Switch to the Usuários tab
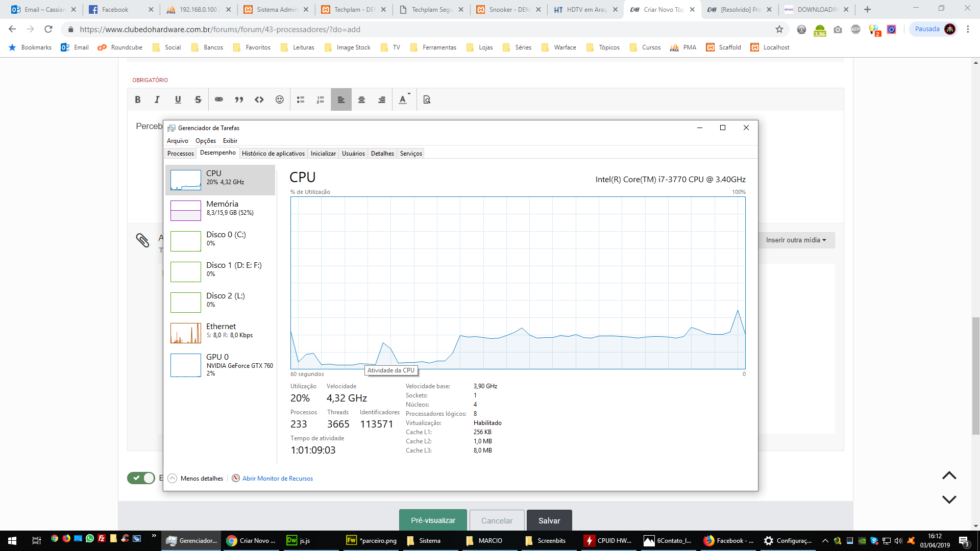The image size is (980, 551). 353,154
